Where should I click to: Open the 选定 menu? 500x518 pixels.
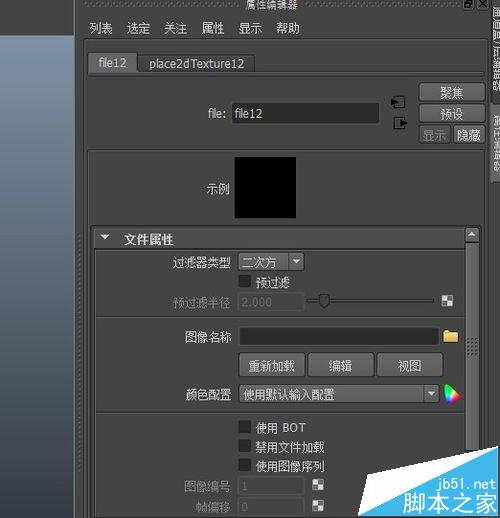(x=138, y=28)
